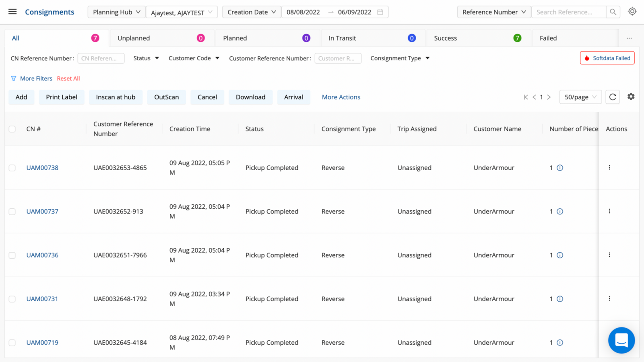Open the Failed consignments tab
644x362 pixels.
[x=548, y=38]
